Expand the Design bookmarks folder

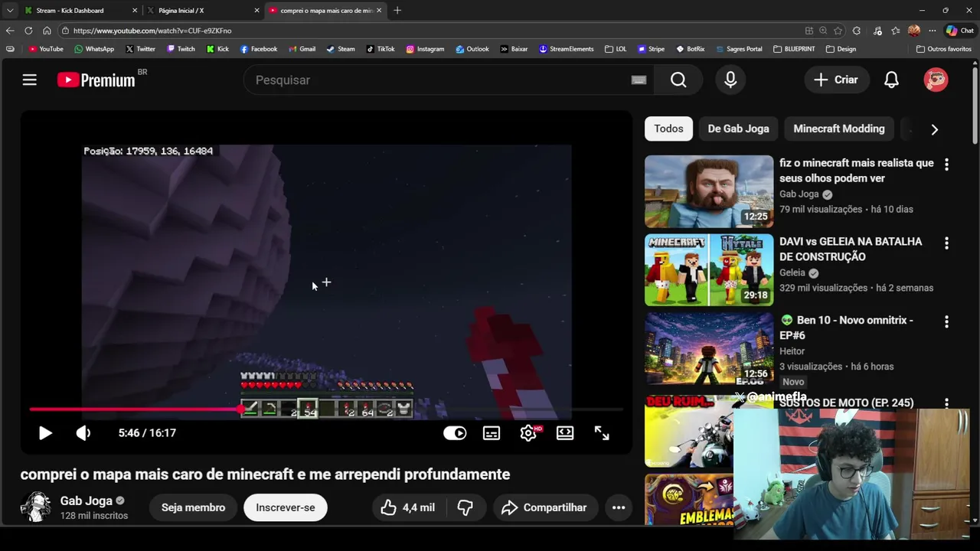(x=841, y=49)
